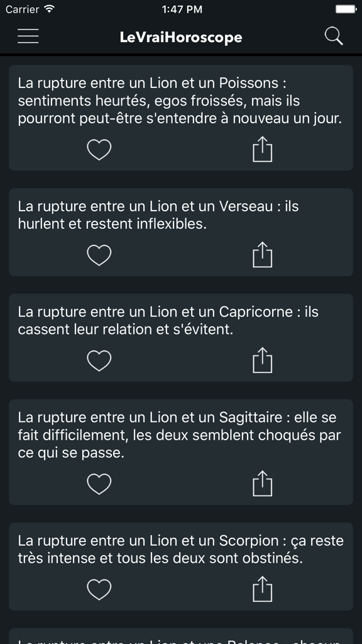Tap the battery indicator
362x644 pixels.
[x=344, y=9]
